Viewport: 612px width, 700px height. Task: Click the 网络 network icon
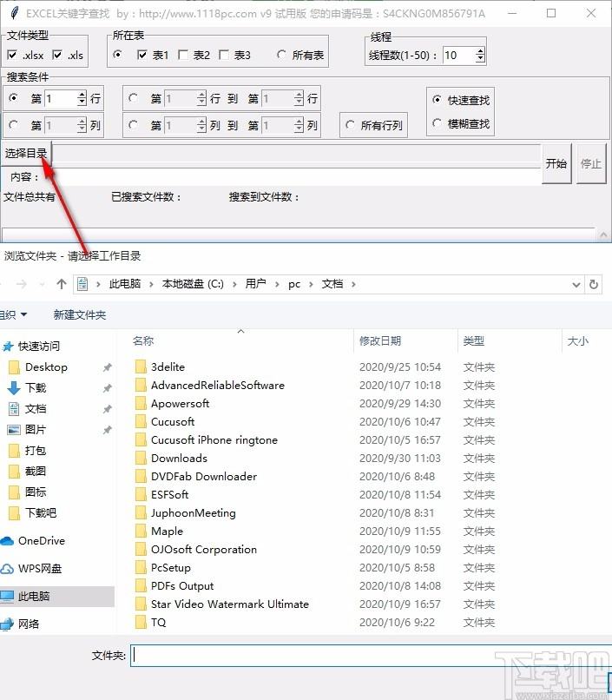point(7,624)
